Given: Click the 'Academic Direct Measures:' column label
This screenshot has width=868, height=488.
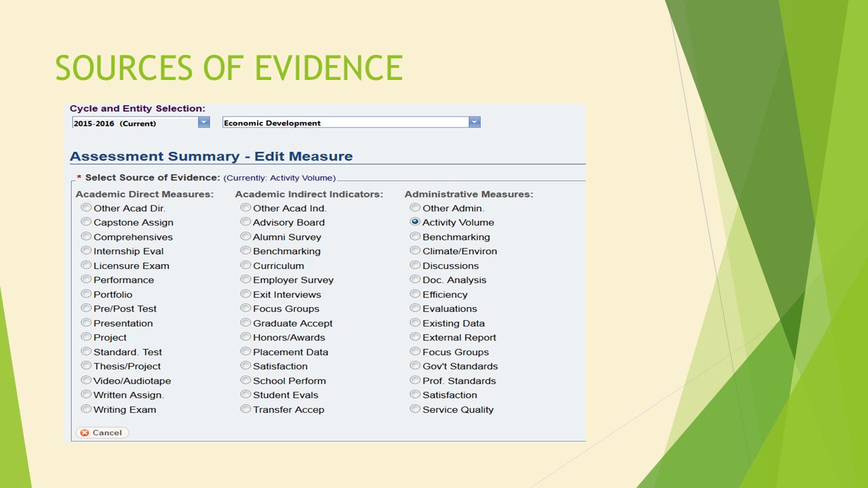Looking at the screenshot, I should click(144, 194).
